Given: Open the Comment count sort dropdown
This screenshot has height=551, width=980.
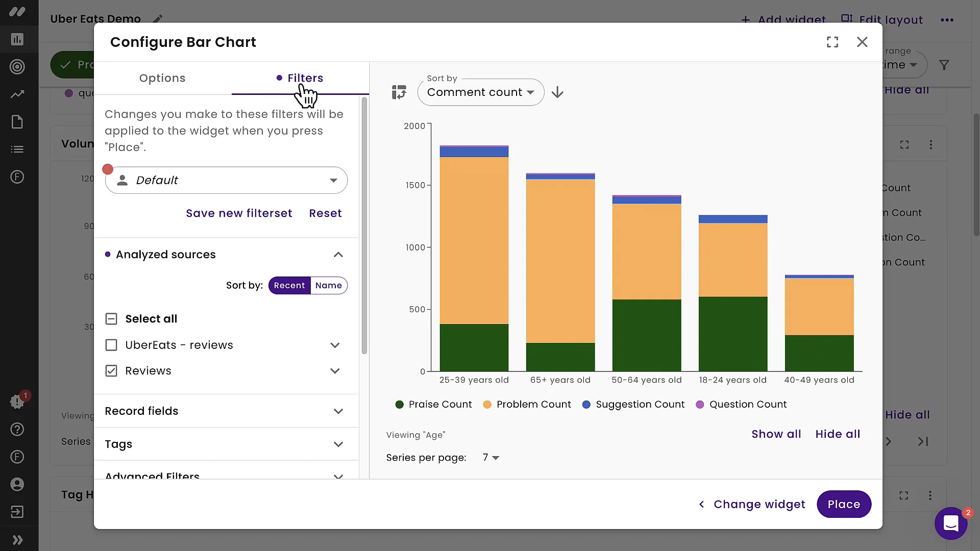Looking at the screenshot, I should coord(480,92).
